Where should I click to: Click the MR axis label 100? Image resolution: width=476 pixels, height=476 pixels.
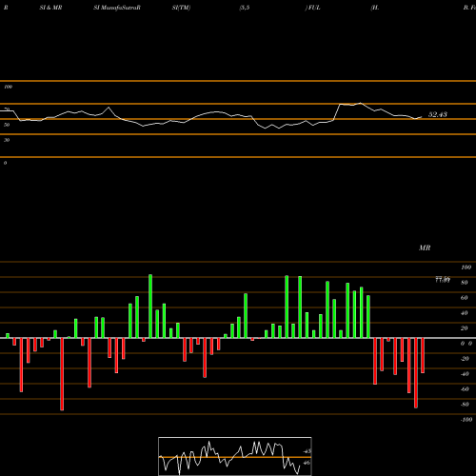466,268
